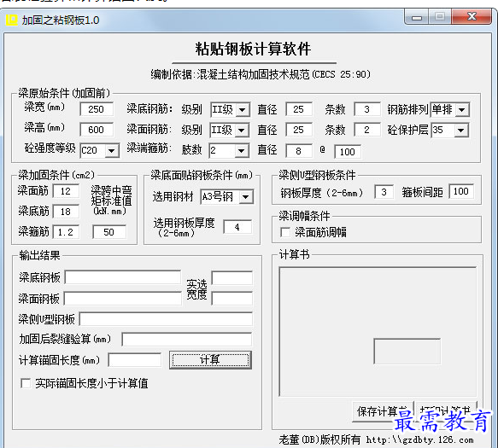Click the 梁宽(mm) field showing 250
Viewport: 498px width, 448px height.
(97, 109)
